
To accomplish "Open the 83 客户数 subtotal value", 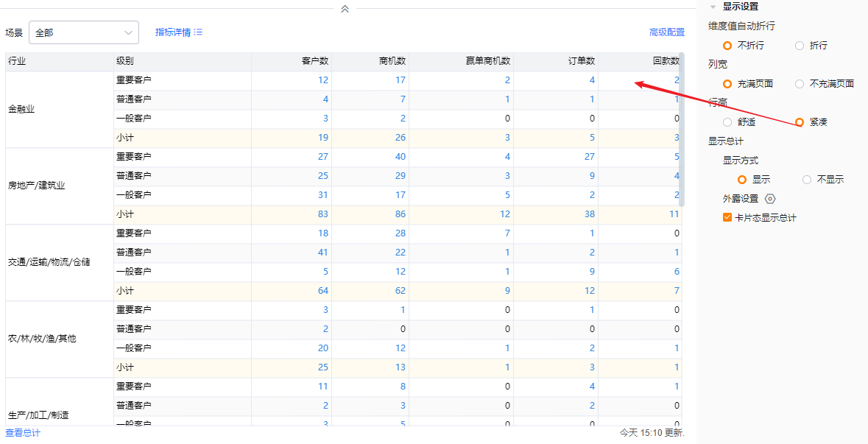I will pyautogui.click(x=323, y=214).
